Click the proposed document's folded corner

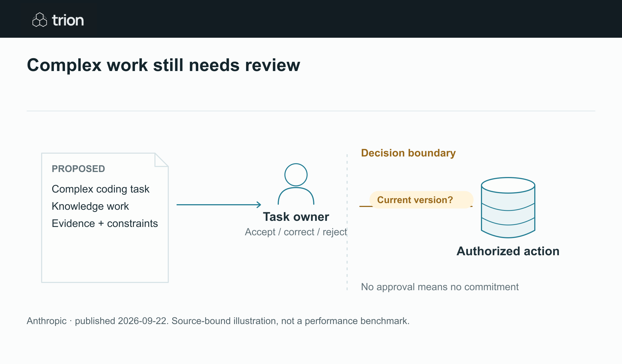161,160
